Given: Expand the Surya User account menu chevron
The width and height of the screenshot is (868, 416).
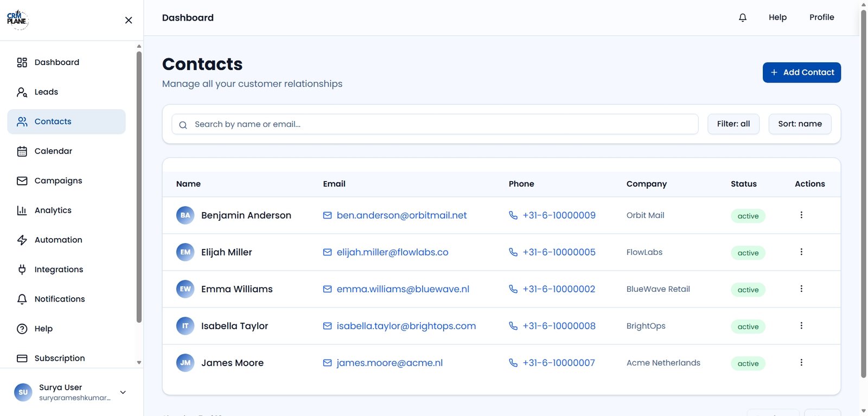Looking at the screenshot, I should (x=123, y=392).
